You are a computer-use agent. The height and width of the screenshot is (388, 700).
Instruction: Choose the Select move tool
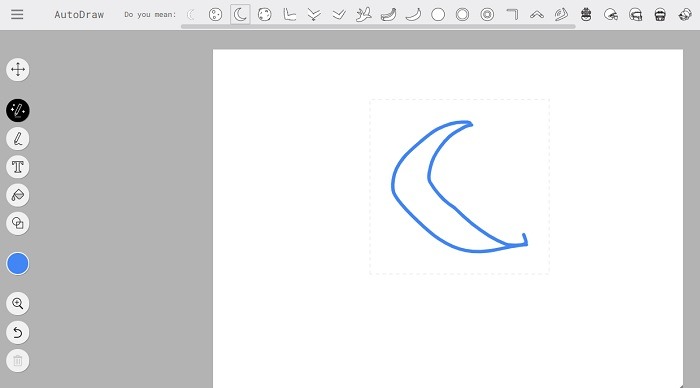pyautogui.click(x=18, y=70)
